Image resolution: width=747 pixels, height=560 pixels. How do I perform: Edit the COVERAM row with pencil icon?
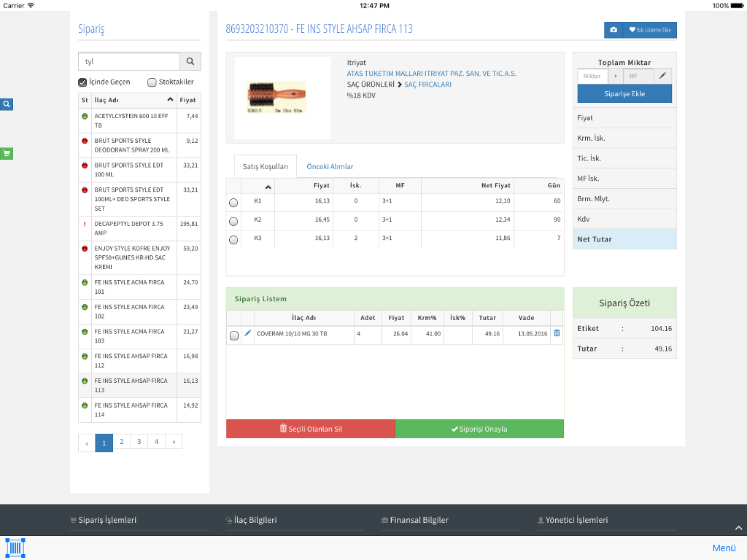point(248,333)
